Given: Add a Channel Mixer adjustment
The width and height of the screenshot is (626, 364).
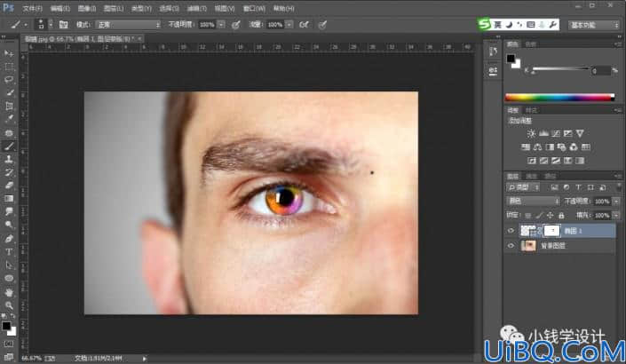Looking at the screenshot, I should point(574,147).
